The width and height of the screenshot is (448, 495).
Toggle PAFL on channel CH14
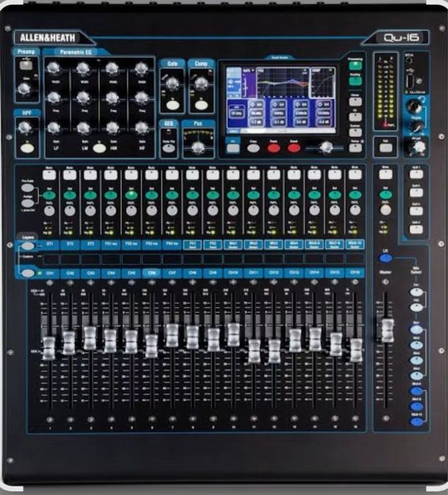(314, 211)
